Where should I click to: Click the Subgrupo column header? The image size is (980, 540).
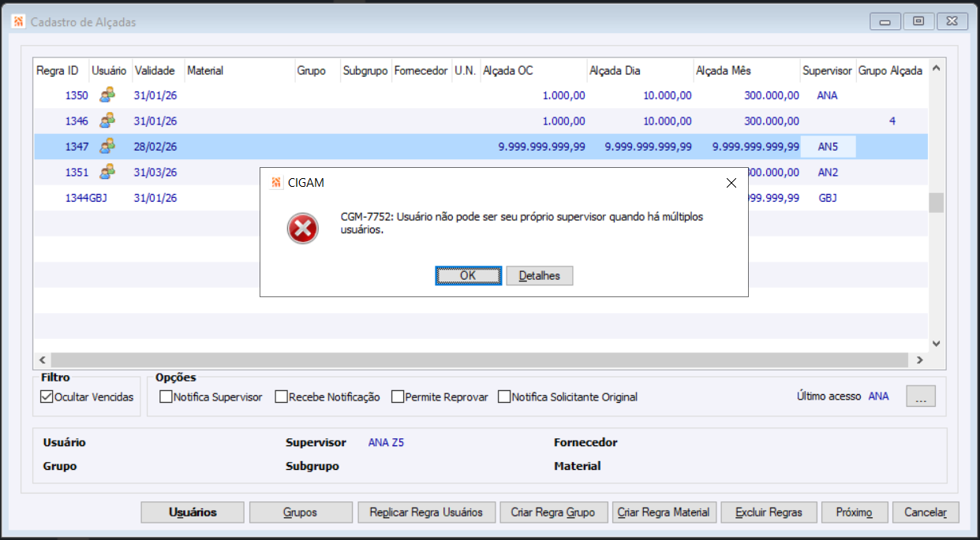365,70
